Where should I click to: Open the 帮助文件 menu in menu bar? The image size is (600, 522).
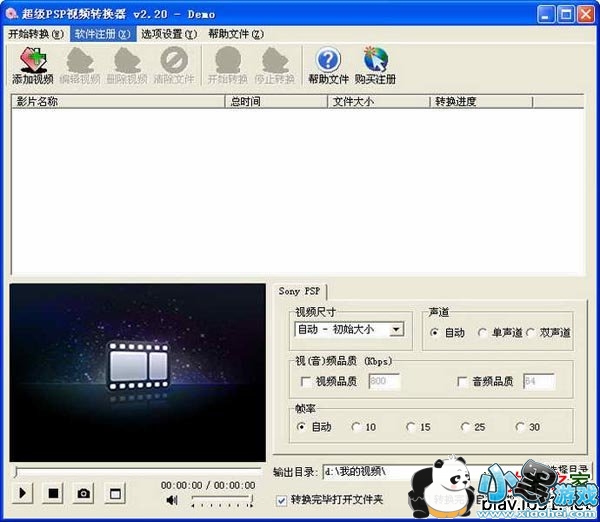236,34
